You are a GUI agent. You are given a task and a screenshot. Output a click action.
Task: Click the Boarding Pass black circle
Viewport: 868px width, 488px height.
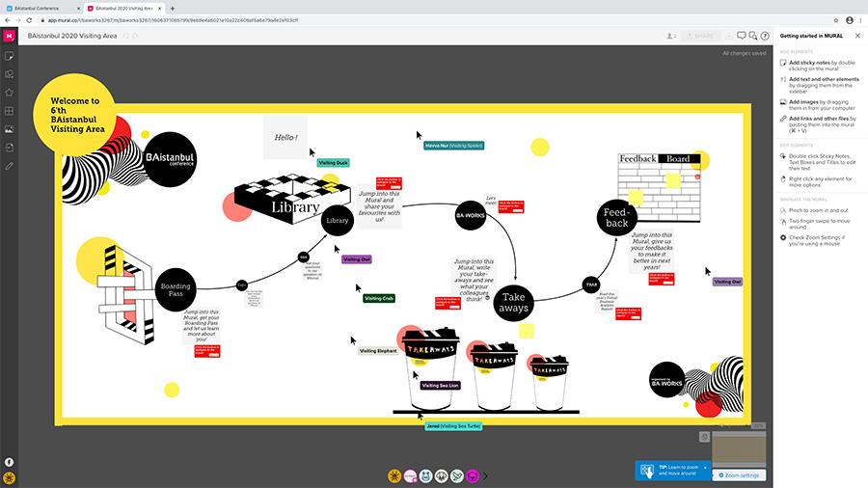coord(176,290)
